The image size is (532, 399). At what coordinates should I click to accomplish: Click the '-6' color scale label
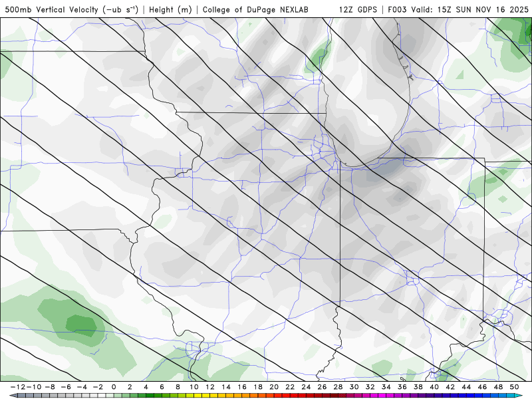tap(65, 387)
